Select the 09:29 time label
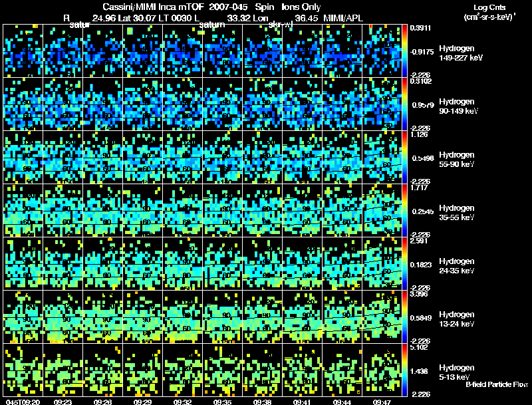Screen dimensions: 532x405 pos(142,402)
